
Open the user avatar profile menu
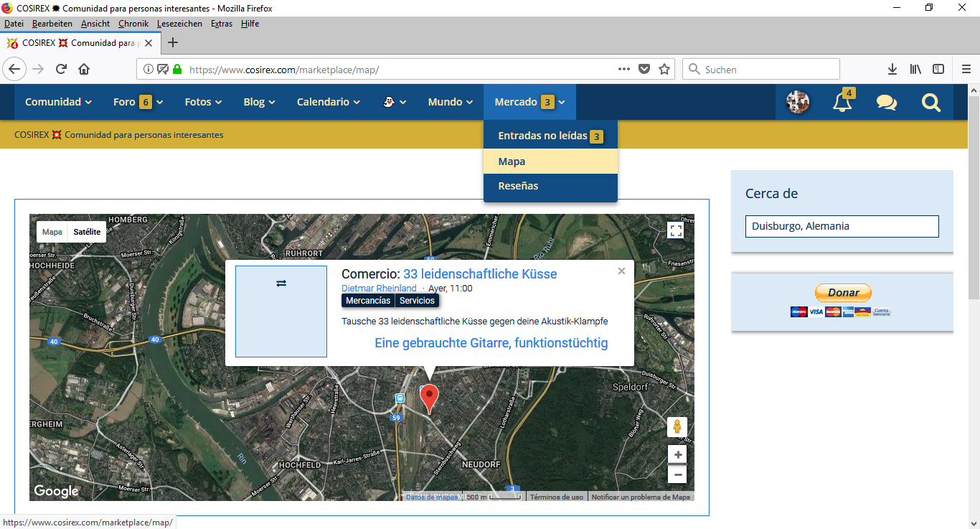(x=798, y=103)
